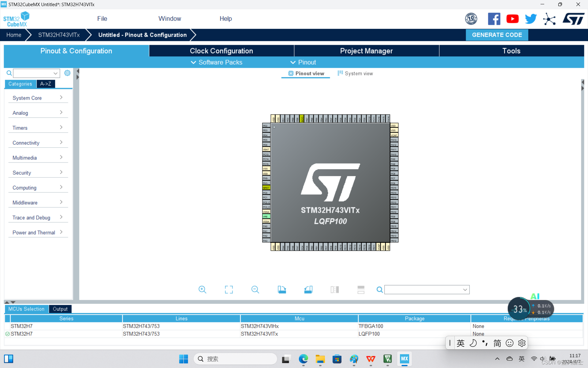The height and width of the screenshot is (368, 588).
Task: Open the Clock Configuration tab
Action: pos(221,51)
